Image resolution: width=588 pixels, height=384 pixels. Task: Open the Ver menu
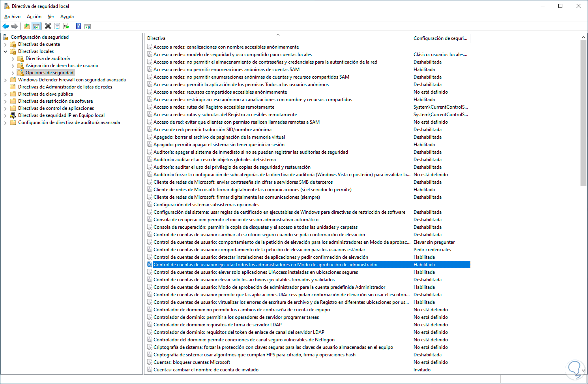pyautogui.click(x=51, y=17)
